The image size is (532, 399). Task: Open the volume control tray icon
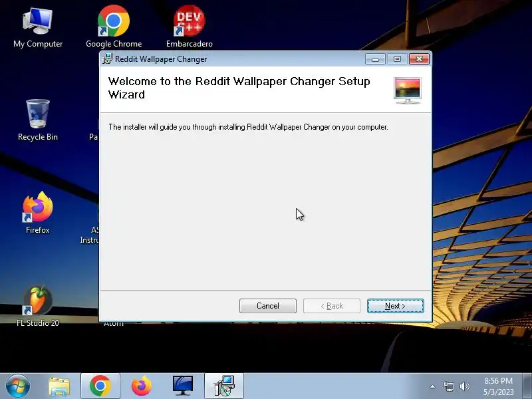point(464,386)
